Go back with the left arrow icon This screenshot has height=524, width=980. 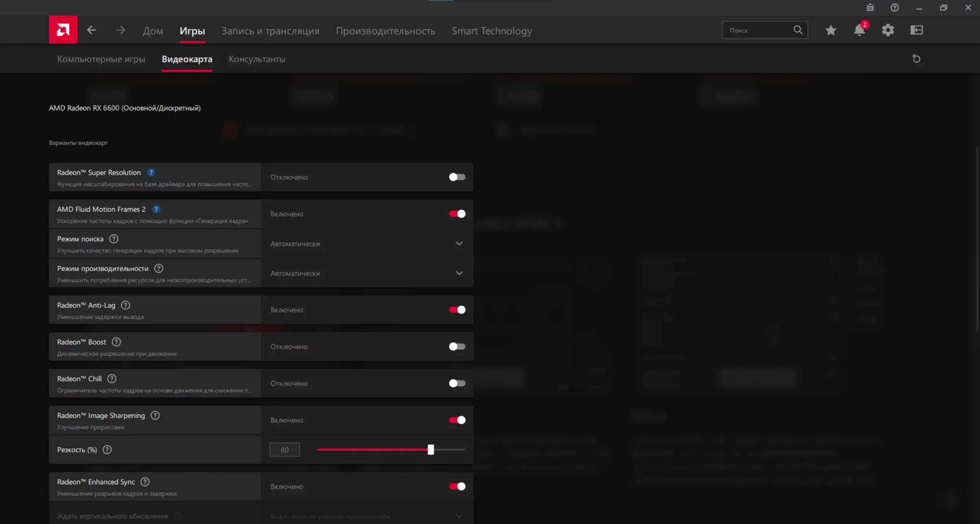coord(91,30)
